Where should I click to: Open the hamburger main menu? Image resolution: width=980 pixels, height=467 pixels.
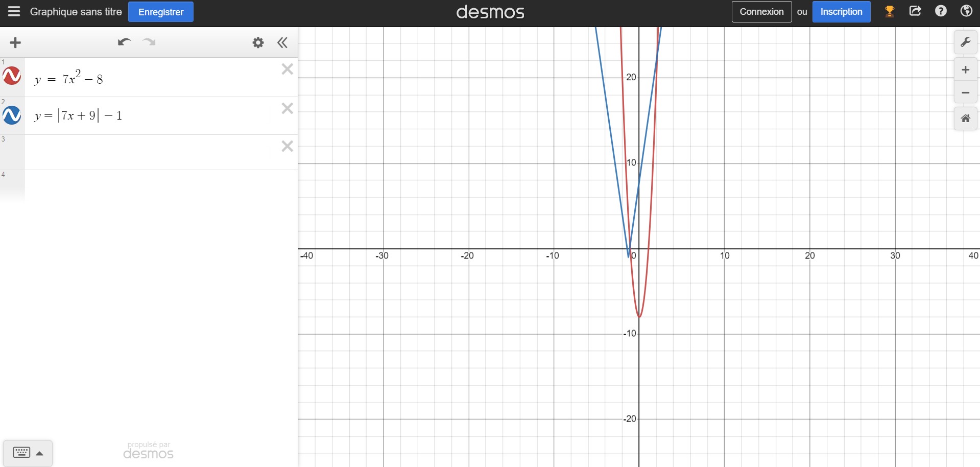coord(14,11)
